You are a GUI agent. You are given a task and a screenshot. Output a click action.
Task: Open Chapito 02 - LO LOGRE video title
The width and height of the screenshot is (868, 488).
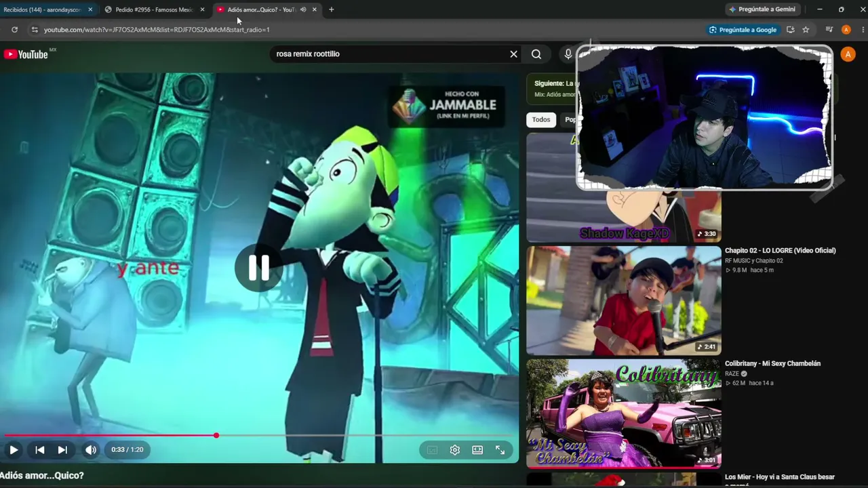(780, 251)
